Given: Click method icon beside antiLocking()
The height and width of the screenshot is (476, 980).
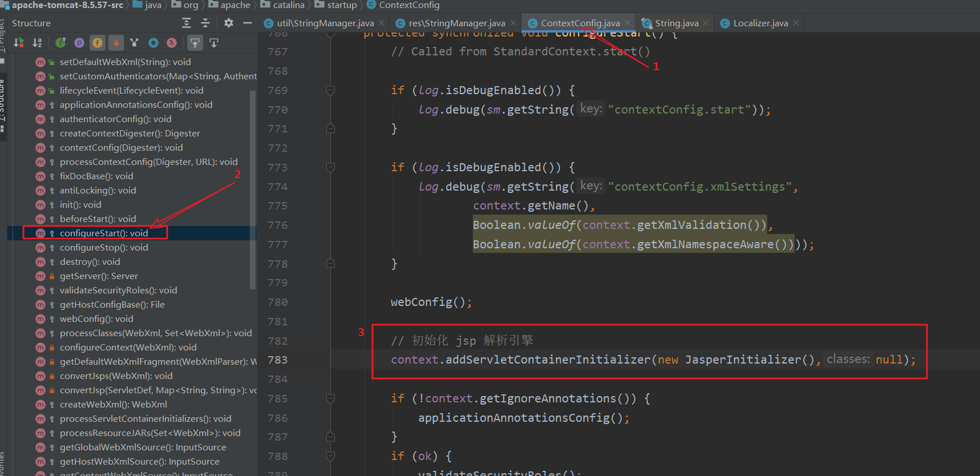Looking at the screenshot, I should click(x=40, y=190).
